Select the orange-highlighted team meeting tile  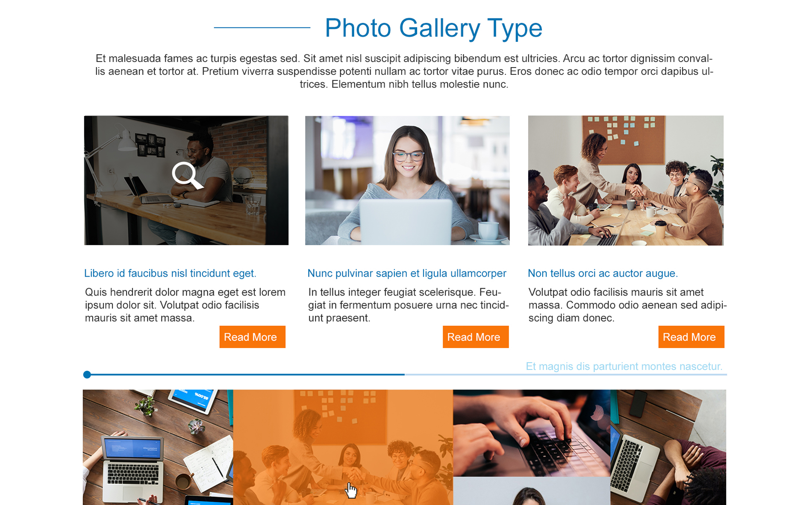pyautogui.click(x=343, y=447)
